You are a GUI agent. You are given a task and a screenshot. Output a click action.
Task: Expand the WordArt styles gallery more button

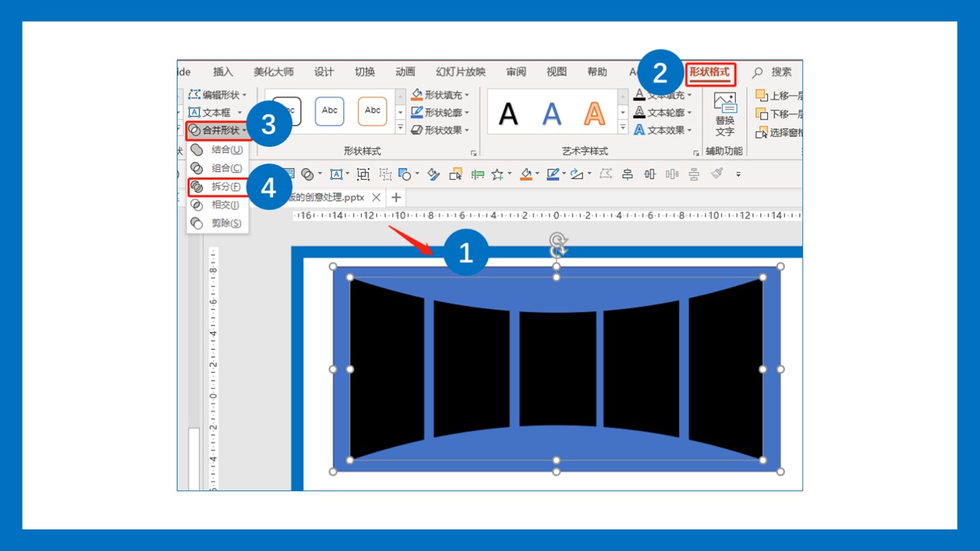[x=623, y=128]
